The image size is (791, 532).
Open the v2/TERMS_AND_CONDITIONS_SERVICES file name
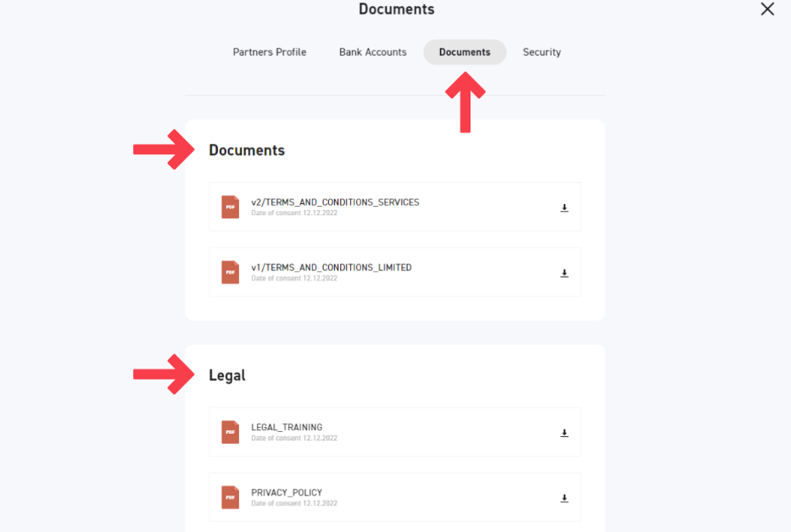click(335, 202)
